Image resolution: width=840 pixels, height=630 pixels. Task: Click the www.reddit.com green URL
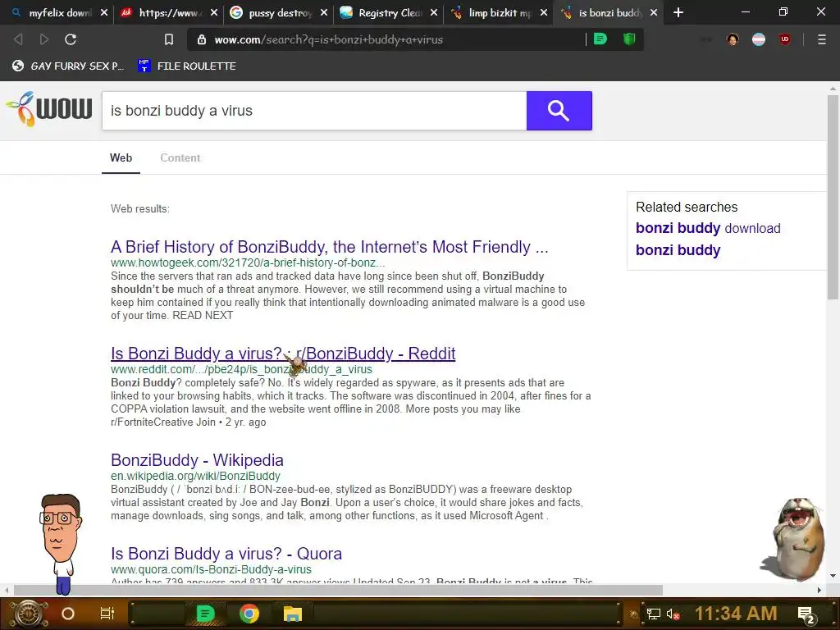point(241,369)
